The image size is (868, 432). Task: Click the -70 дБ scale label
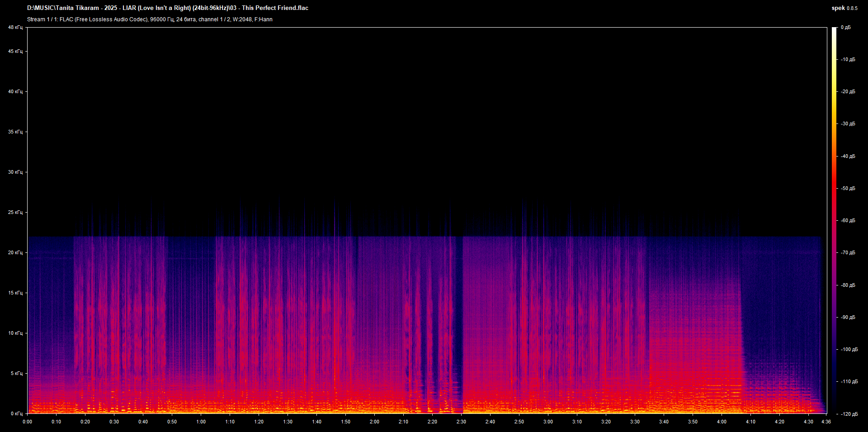[x=848, y=252]
